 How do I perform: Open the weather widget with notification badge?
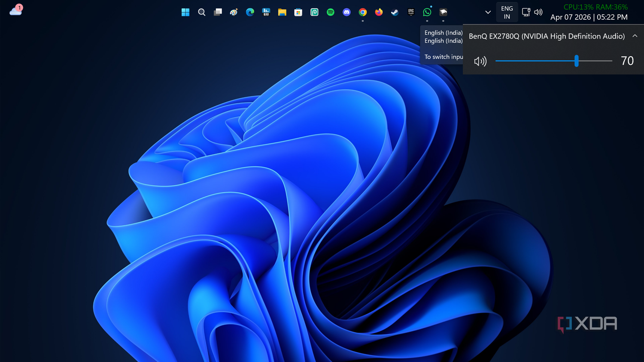(x=16, y=10)
